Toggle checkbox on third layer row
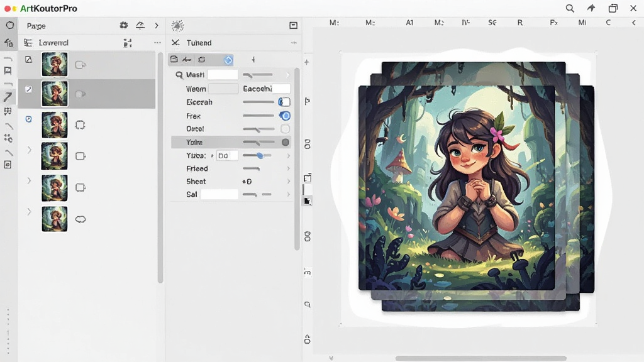 pyautogui.click(x=28, y=119)
